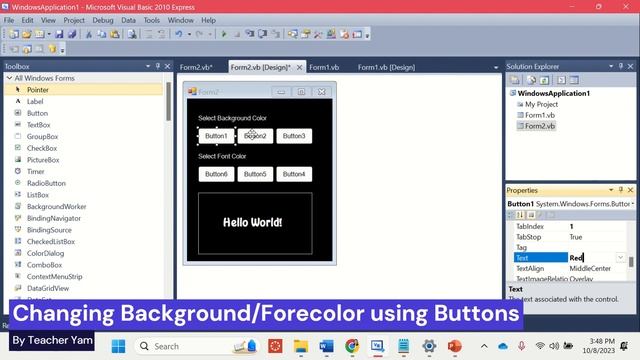Viewport: 640px width, 360px height.
Task: Select My Project in Solution Explorer
Action: tap(541, 104)
